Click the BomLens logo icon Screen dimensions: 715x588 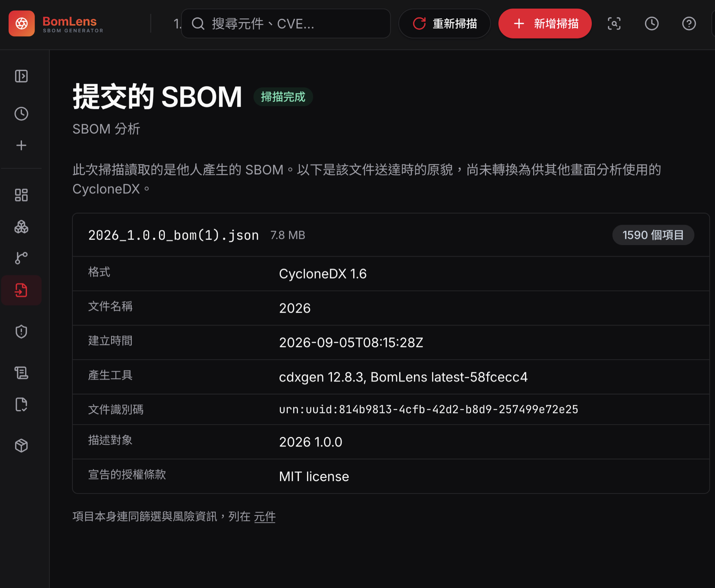pyautogui.click(x=22, y=23)
